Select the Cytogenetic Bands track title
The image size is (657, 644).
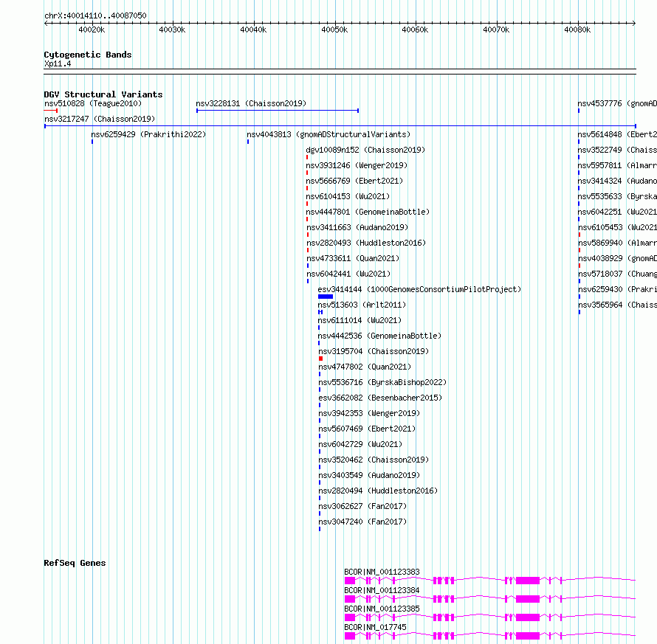[88, 55]
